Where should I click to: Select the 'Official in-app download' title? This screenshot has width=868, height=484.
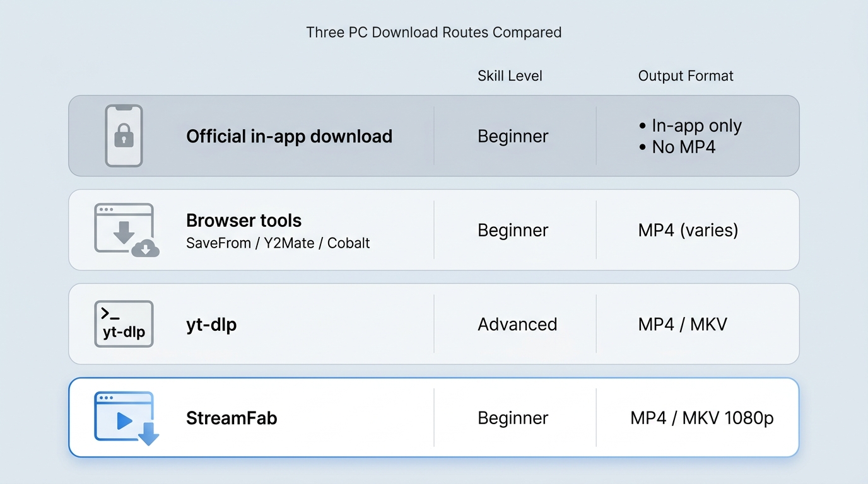(289, 136)
